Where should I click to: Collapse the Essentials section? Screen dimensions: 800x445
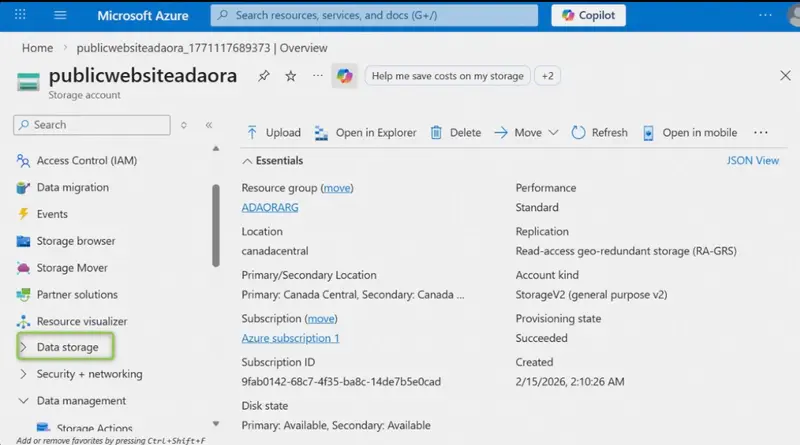coord(272,161)
